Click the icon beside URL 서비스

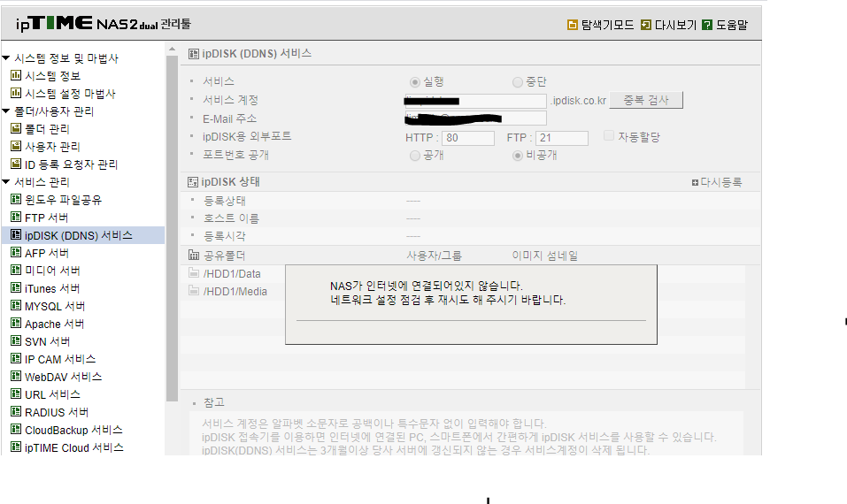pos(16,394)
